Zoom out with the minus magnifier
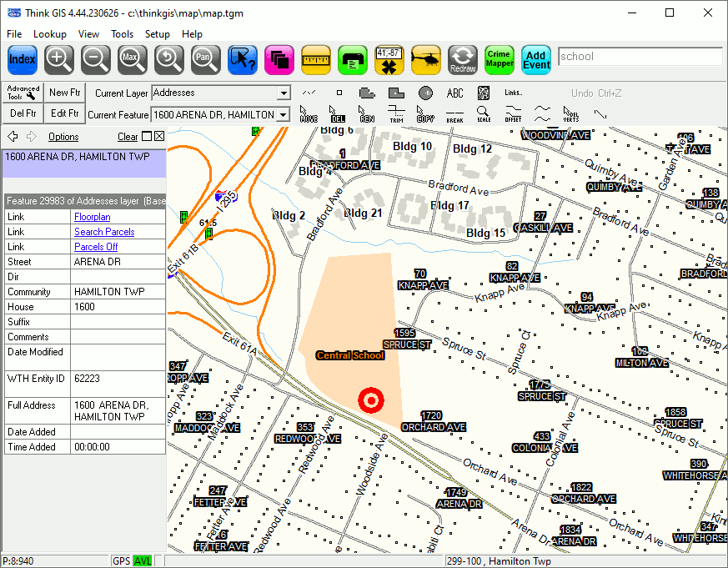The height and width of the screenshot is (568, 728). 96,59
